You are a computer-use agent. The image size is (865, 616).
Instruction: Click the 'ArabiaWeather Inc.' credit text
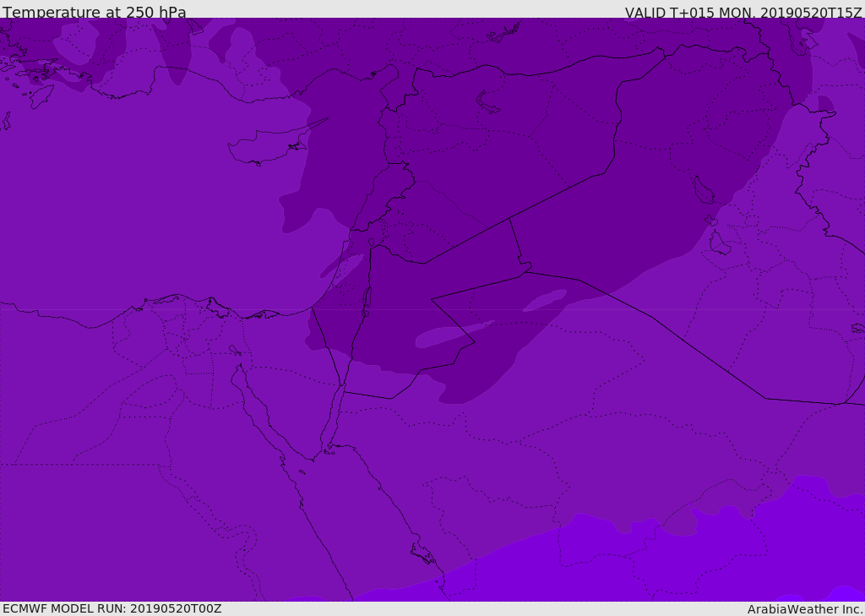[805, 609]
